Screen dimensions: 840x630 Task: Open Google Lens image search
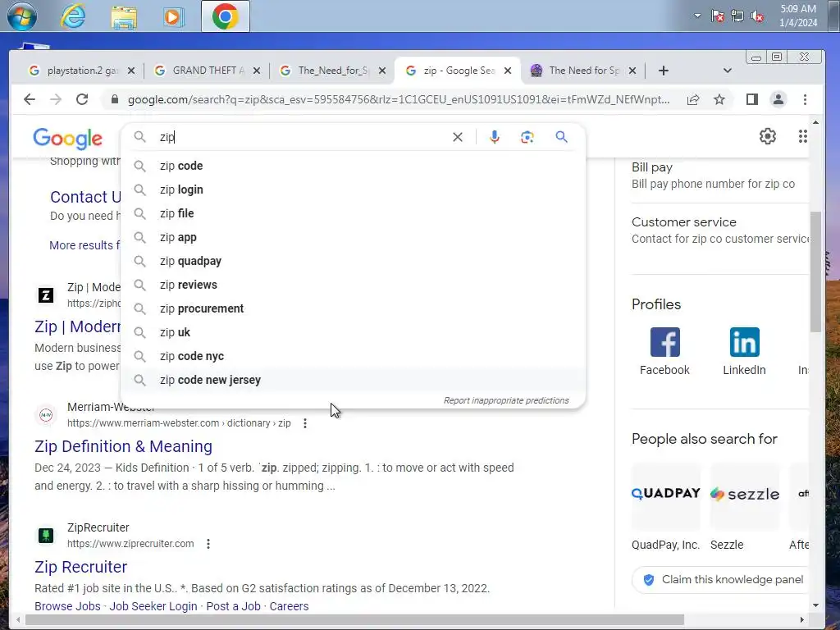pyautogui.click(x=527, y=137)
